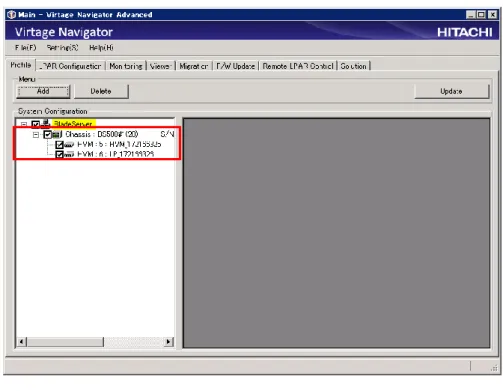Click the tree's right scroll arrow
This screenshot has width=503, height=391.
tap(169, 341)
